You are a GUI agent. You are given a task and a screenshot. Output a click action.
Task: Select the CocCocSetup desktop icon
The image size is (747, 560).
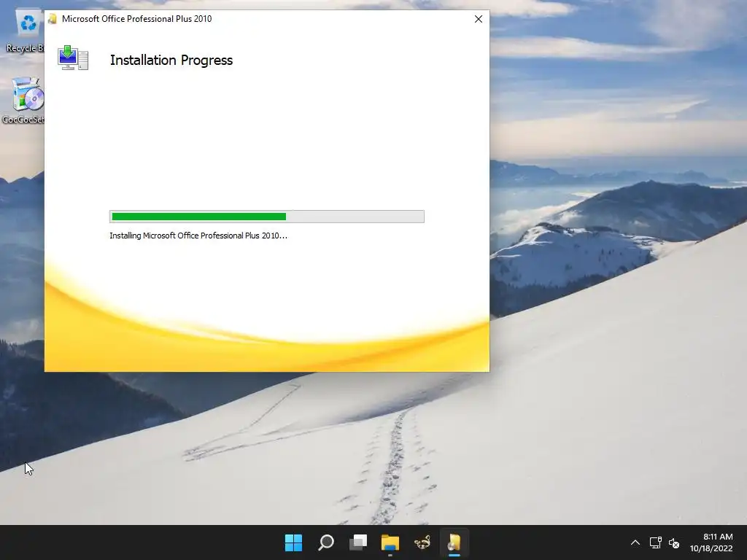point(23,101)
